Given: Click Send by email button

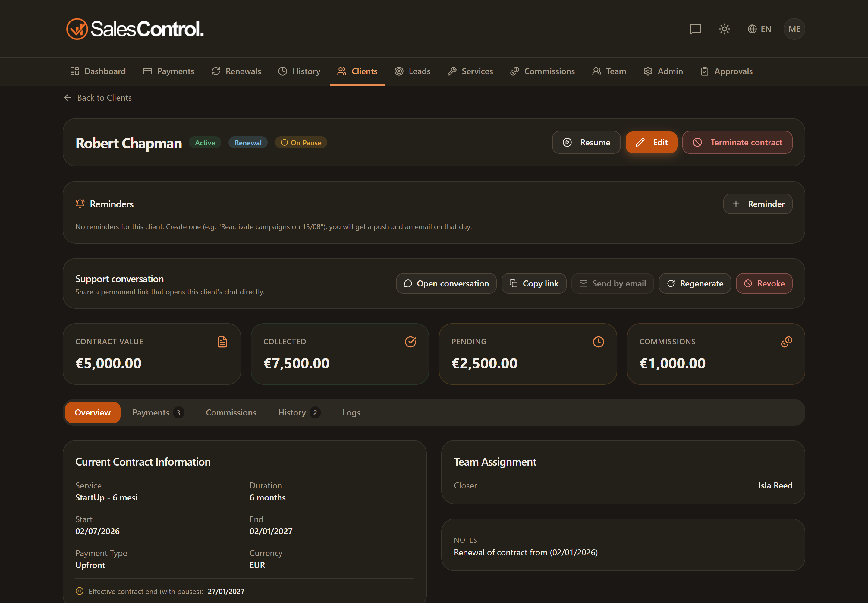Looking at the screenshot, I should [612, 283].
